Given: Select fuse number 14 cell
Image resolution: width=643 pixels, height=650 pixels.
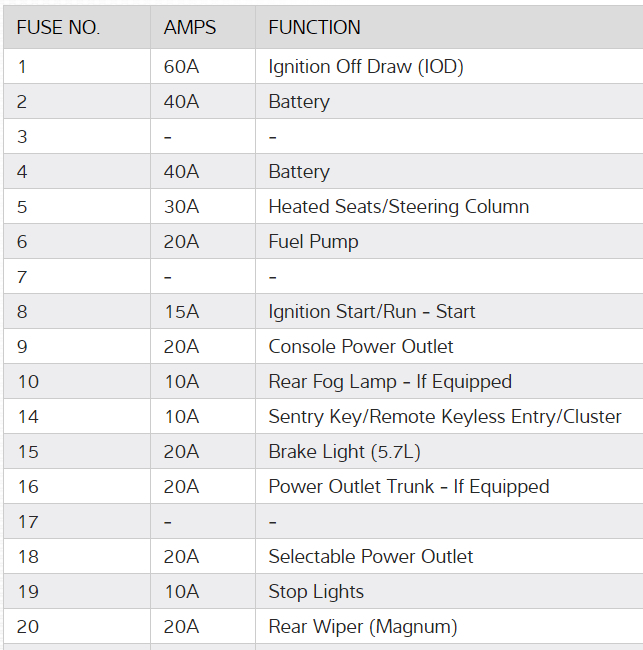Looking at the screenshot, I should click(x=27, y=417).
